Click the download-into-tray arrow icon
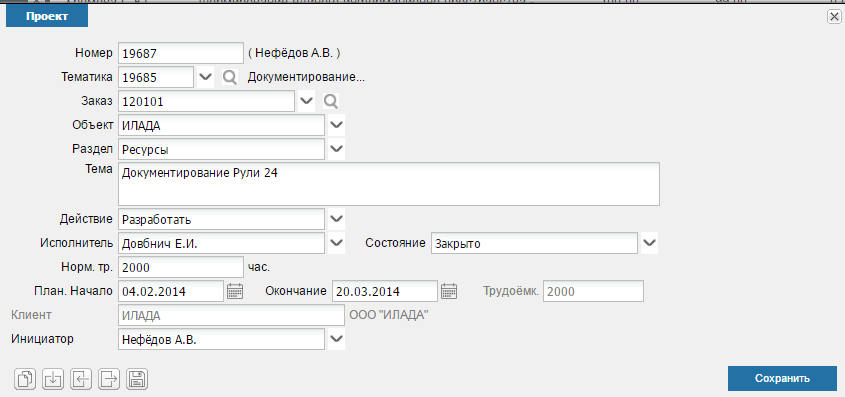This screenshot has width=845, height=397. click(52, 379)
